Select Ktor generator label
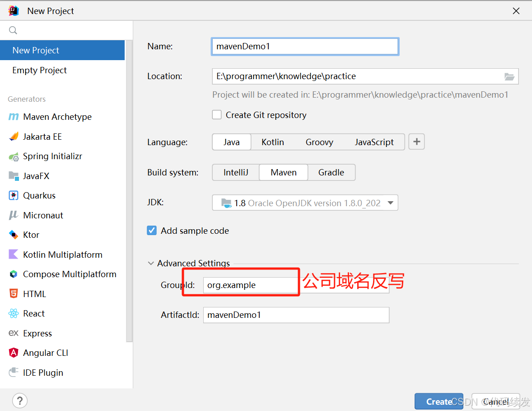 pyautogui.click(x=31, y=235)
